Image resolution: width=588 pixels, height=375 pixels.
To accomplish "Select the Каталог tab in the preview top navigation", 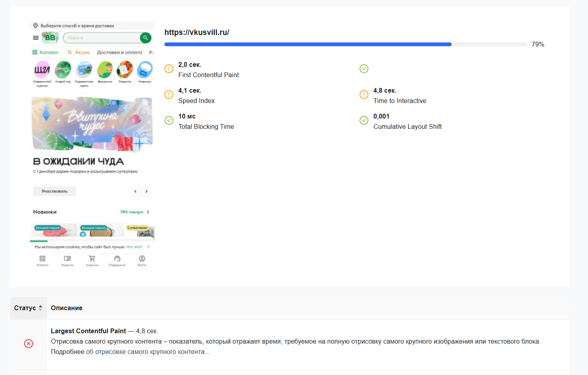I will 45,52.
